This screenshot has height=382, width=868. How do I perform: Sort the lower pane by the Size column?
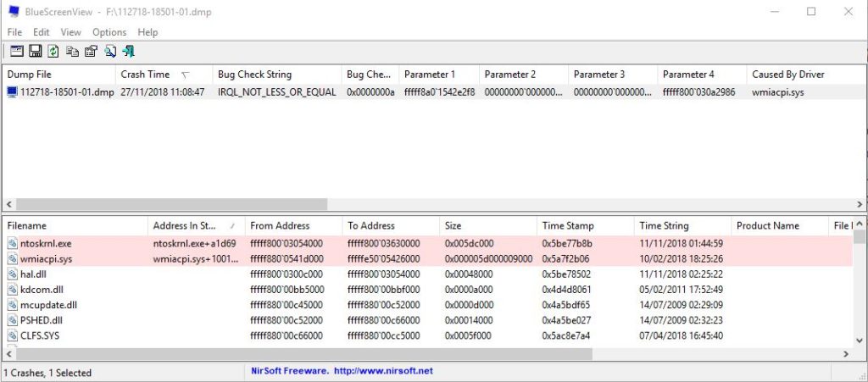click(x=488, y=225)
